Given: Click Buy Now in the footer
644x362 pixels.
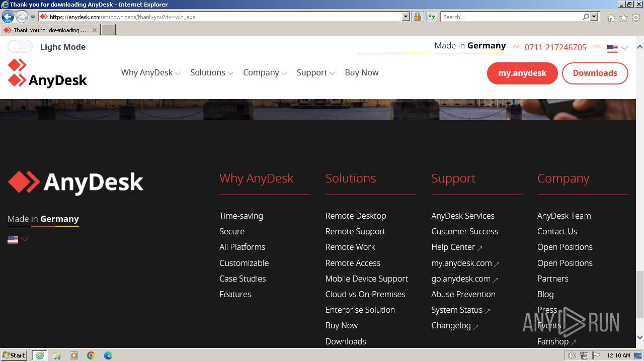Looking at the screenshot, I should click(x=342, y=326).
